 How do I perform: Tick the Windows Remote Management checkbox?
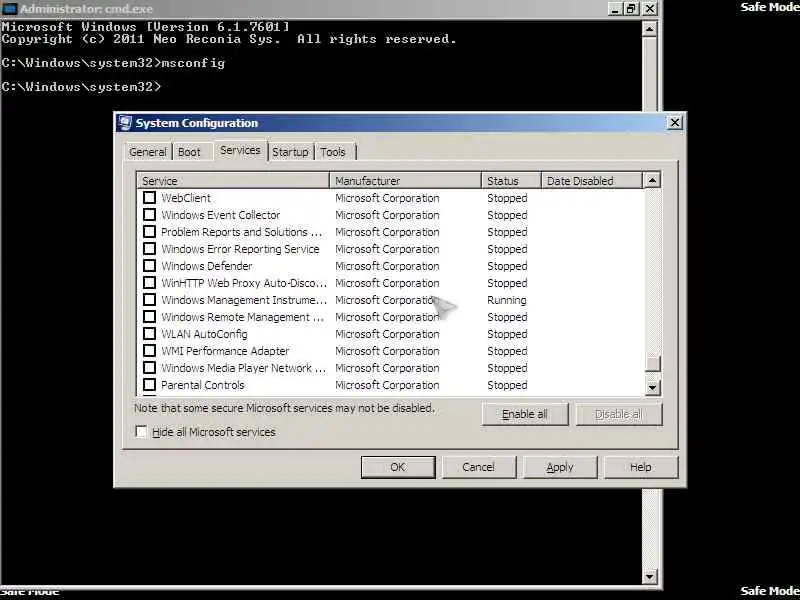(x=149, y=316)
